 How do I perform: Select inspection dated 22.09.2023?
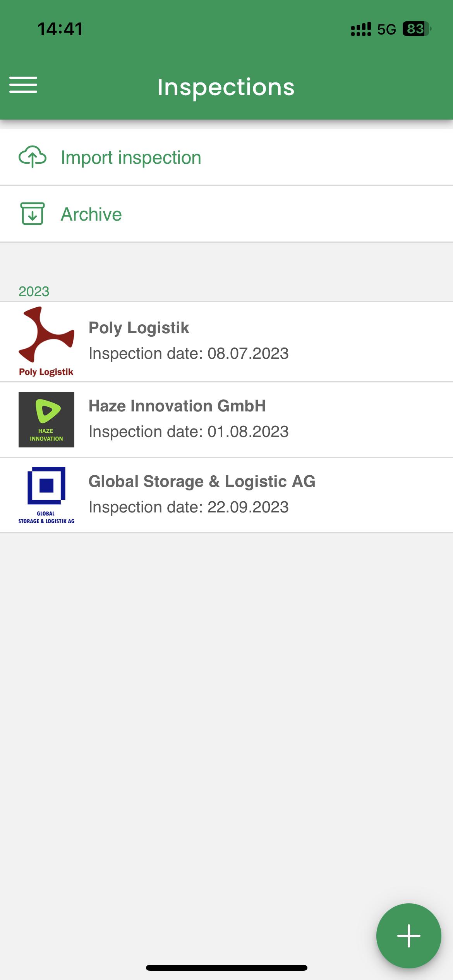pos(189,507)
